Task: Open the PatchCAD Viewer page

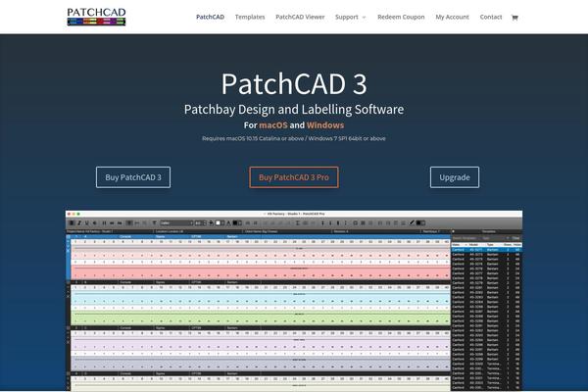Action: tap(300, 17)
